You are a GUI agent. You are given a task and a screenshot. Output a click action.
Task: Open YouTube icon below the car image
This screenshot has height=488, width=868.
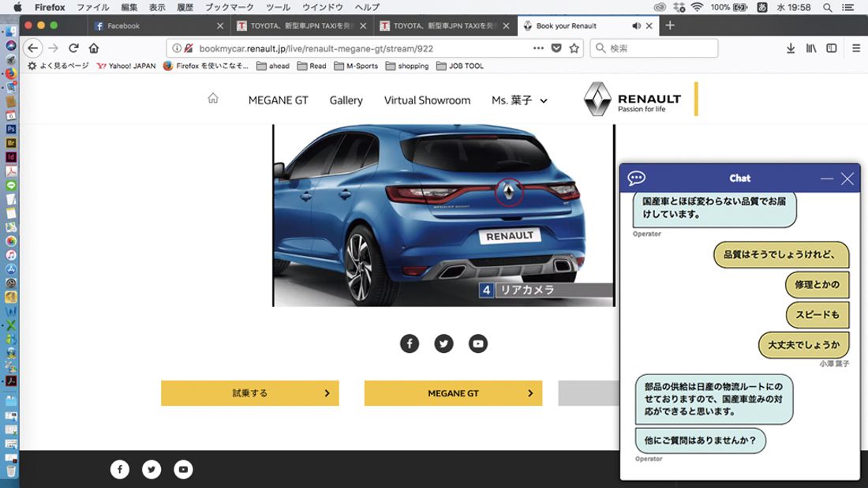point(477,343)
